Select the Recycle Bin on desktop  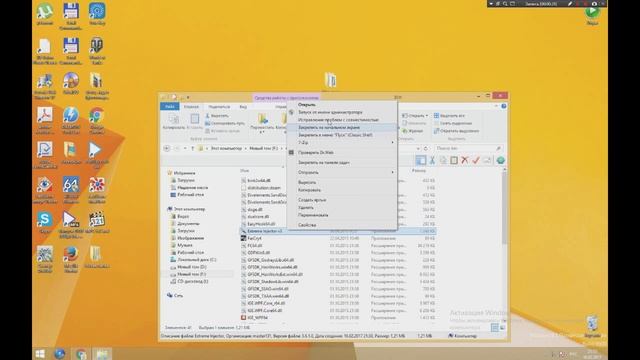click(x=592, y=327)
